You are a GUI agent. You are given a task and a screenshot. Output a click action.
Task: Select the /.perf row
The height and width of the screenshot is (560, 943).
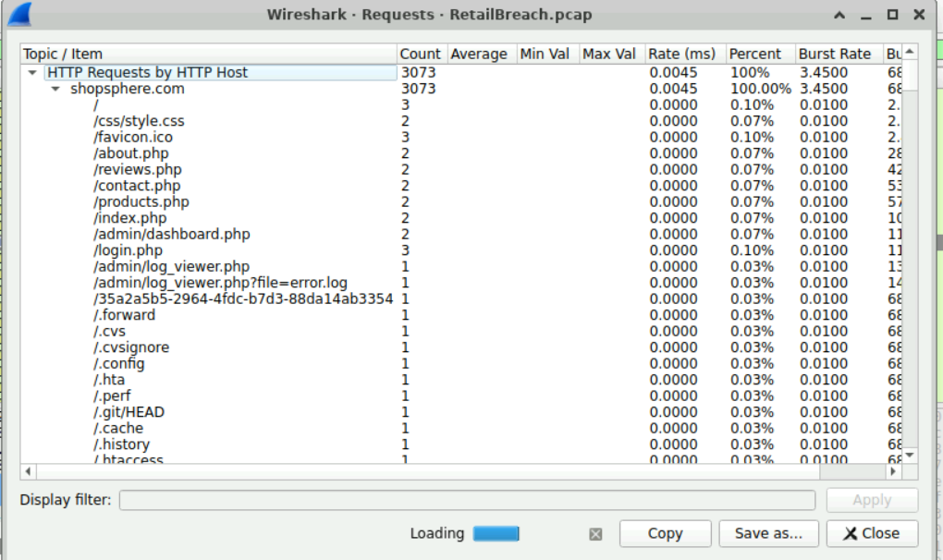pyautogui.click(x=461, y=397)
